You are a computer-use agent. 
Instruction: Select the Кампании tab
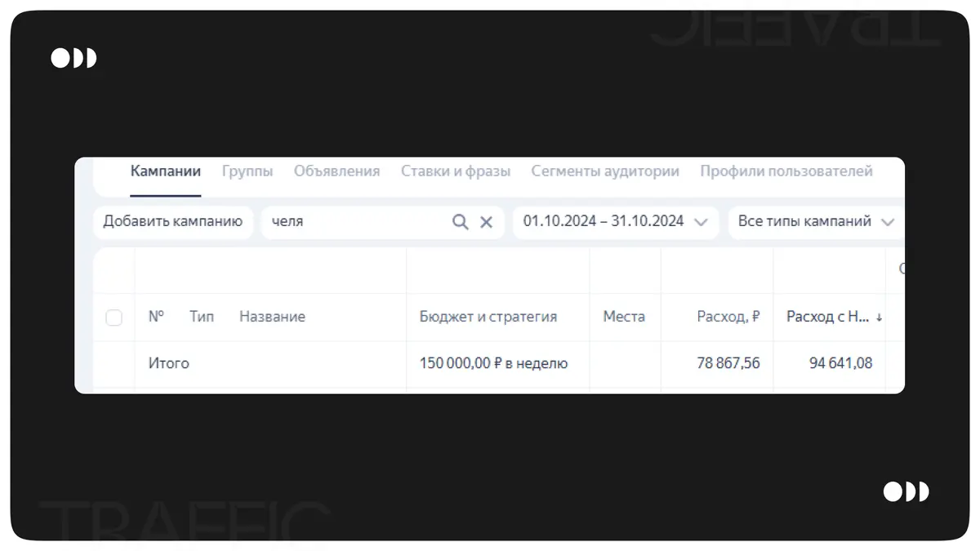[x=166, y=171]
